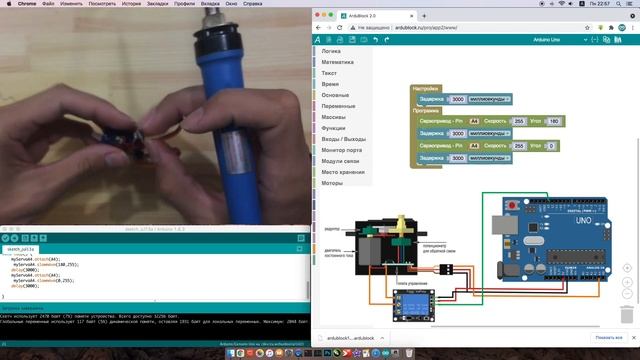The width and height of the screenshot is (640, 360).
Task: Open the Математика block category
Action: [x=338, y=62]
